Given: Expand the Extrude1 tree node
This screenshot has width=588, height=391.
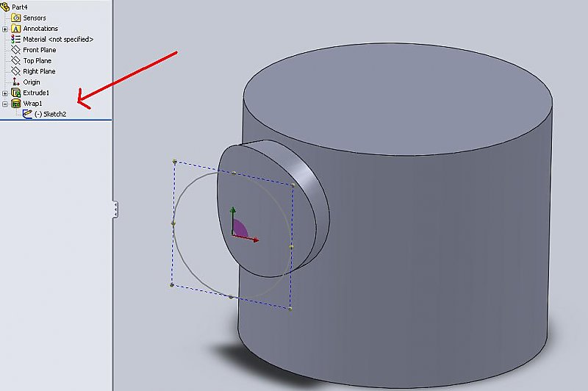Looking at the screenshot, I should tap(5, 93).
